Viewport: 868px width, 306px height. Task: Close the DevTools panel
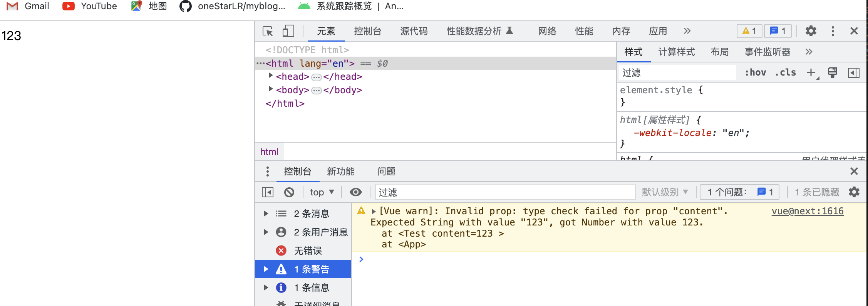[854, 31]
